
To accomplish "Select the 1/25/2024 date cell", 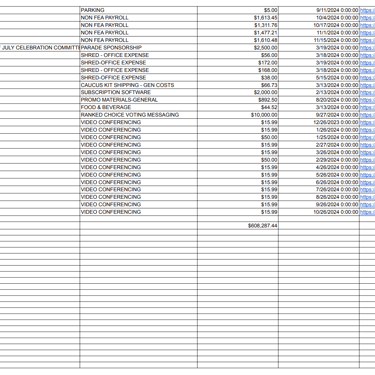I will (319, 137).
